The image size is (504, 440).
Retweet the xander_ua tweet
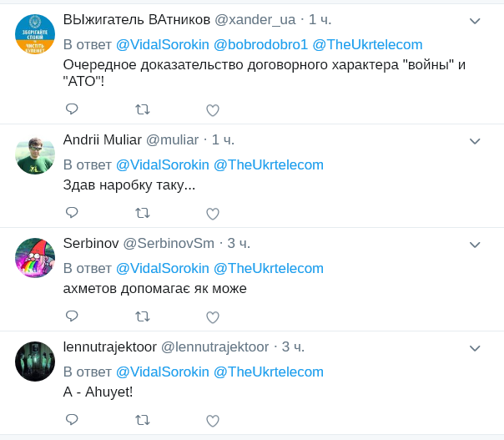coord(143,109)
